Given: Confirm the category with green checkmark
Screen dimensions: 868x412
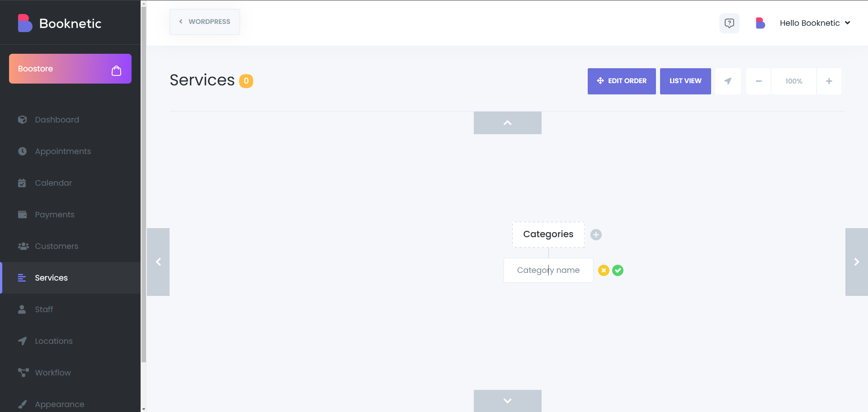Looking at the screenshot, I should point(618,270).
